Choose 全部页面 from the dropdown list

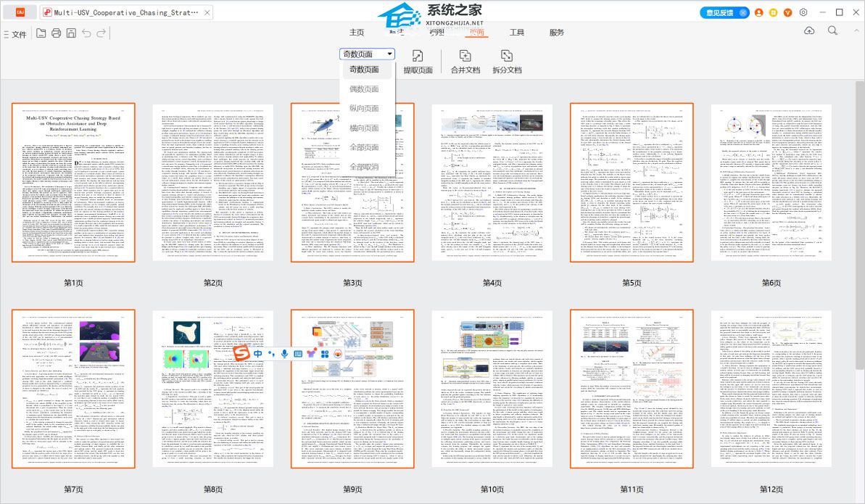click(x=364, y=147)
